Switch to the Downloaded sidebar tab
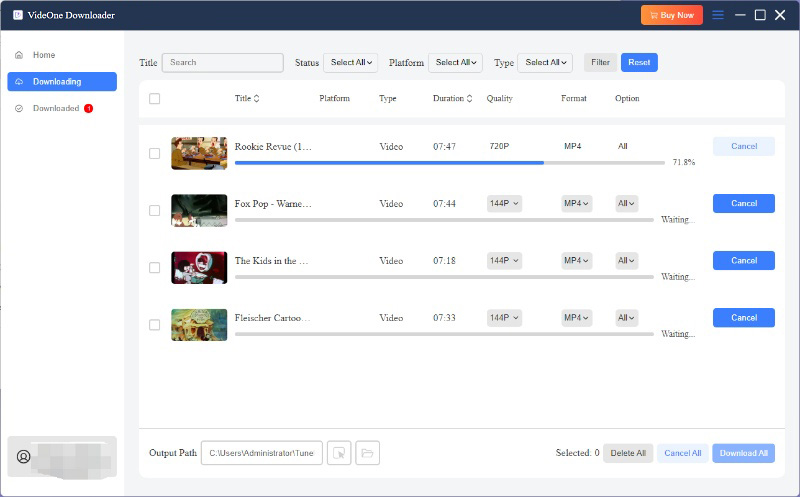Viewport: 800px width, 497px height. click(x=55, y=108)
